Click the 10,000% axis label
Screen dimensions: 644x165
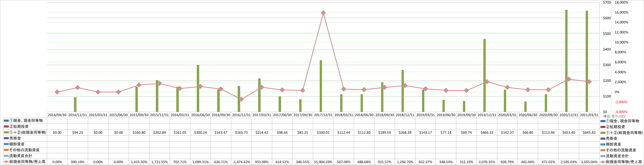[x=621, y=42]
